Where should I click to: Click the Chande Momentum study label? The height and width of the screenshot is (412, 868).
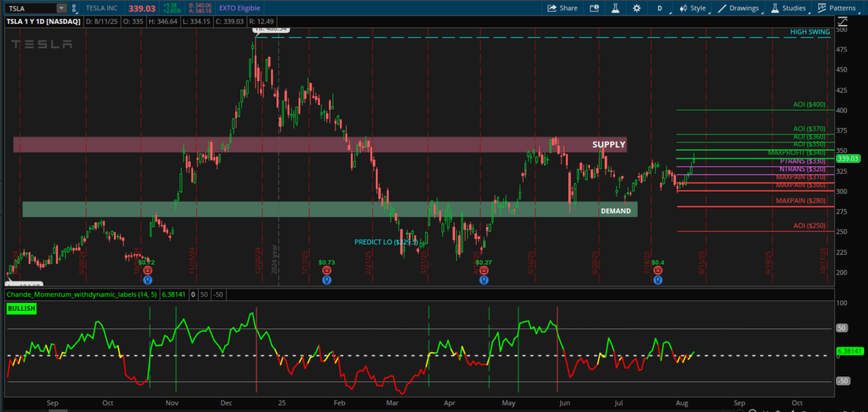pos(81,295)
